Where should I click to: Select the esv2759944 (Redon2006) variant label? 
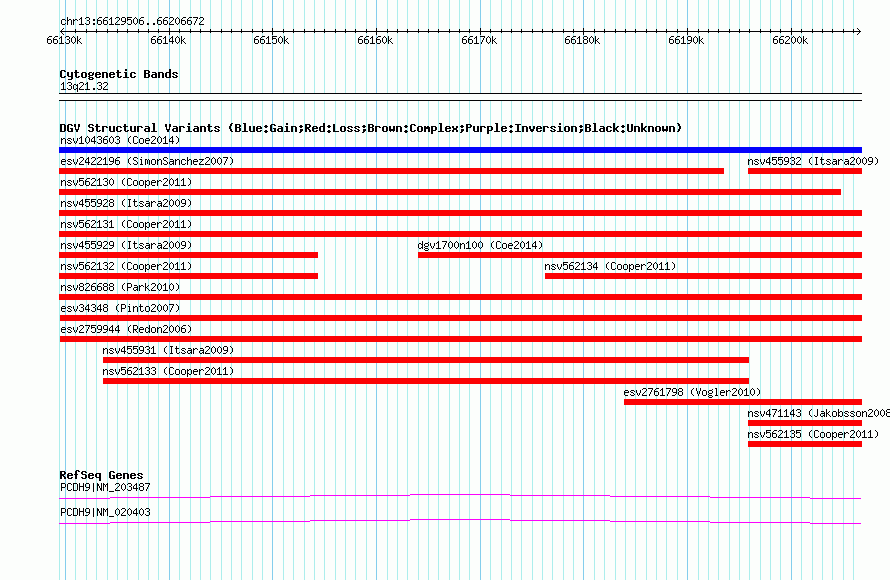[126, 329]
